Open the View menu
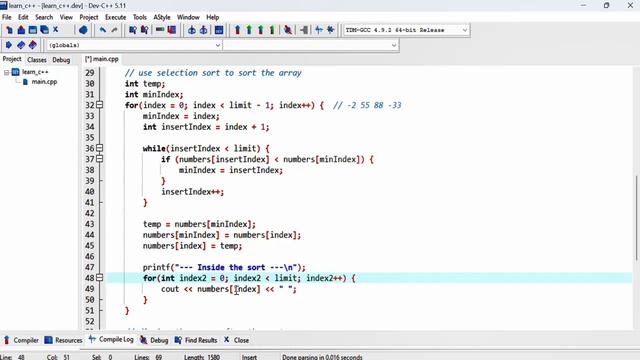 tap(66, 17)
